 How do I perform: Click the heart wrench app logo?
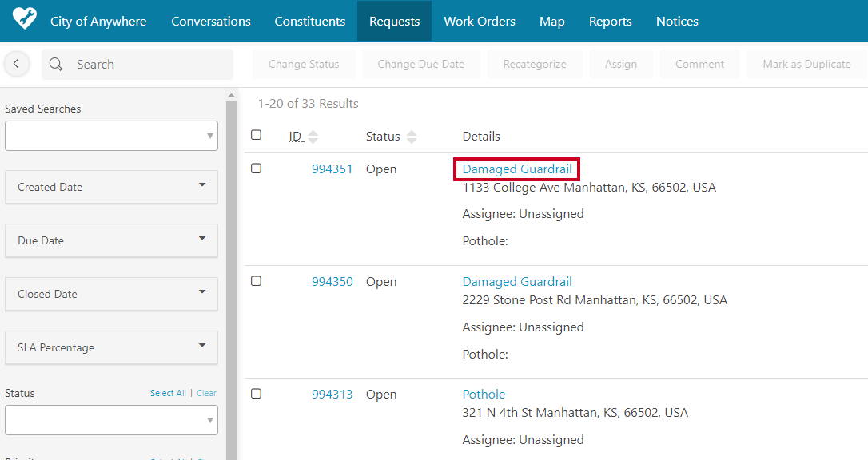coord(24,18)
